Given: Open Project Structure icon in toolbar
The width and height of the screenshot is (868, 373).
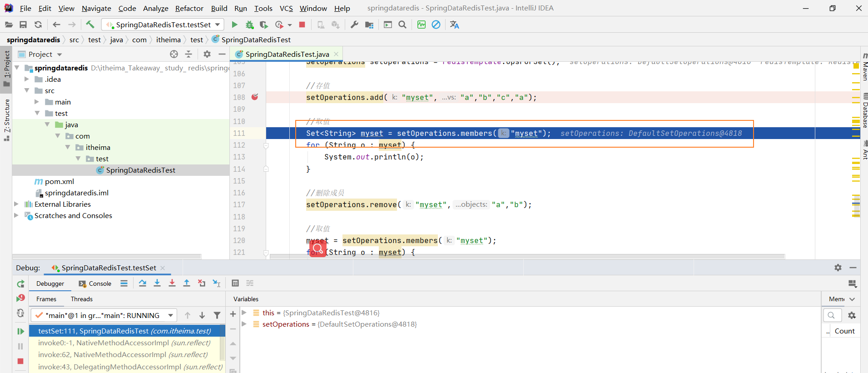Looking at the screenshot, I should coord(369,25).
